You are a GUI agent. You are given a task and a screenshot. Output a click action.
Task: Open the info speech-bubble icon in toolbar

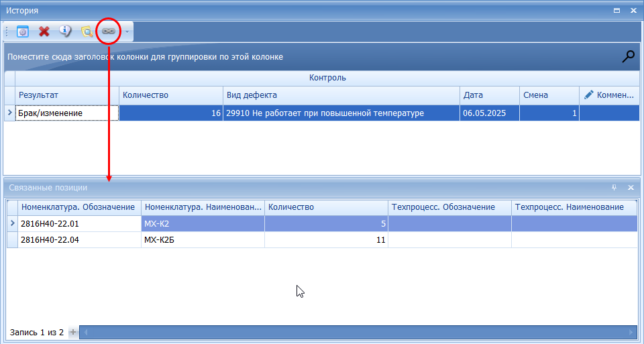click(x=65, y=32)
